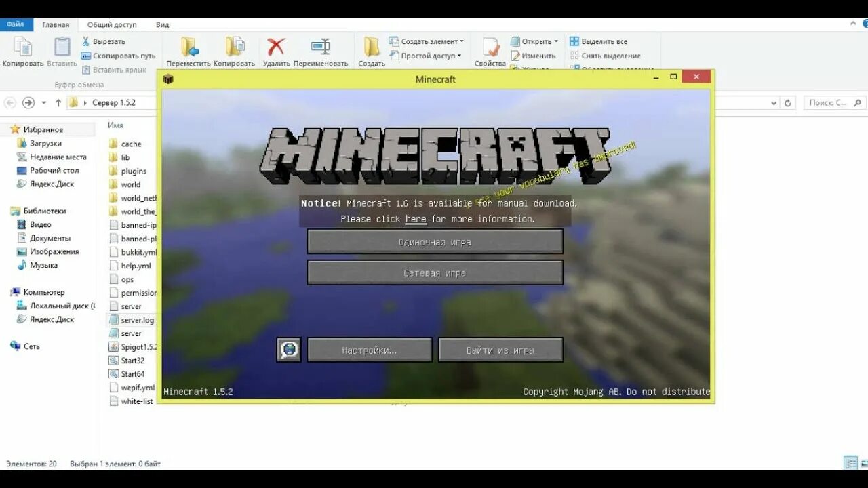The width and height of the screenshot is (868, 488).
Task: Open Downloads (Загрузки) in navigation pane
Action: tap(45, 143)
